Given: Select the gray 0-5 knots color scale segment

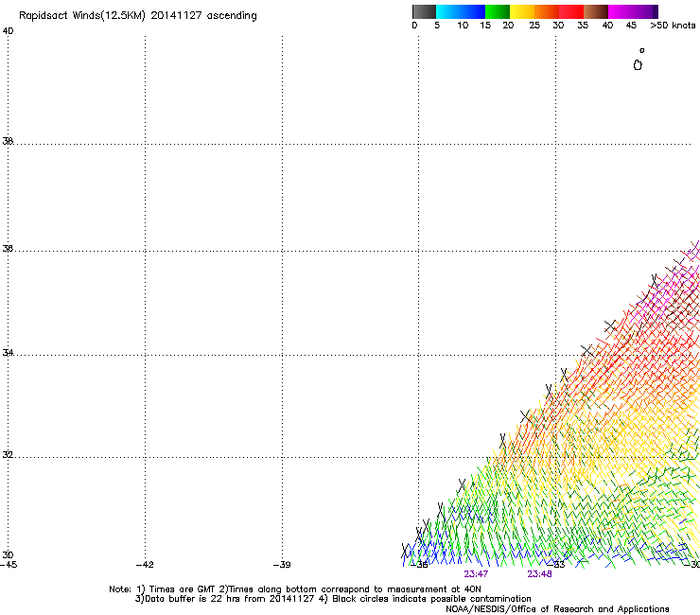Looking at the screenshot, I should [424, 11].
